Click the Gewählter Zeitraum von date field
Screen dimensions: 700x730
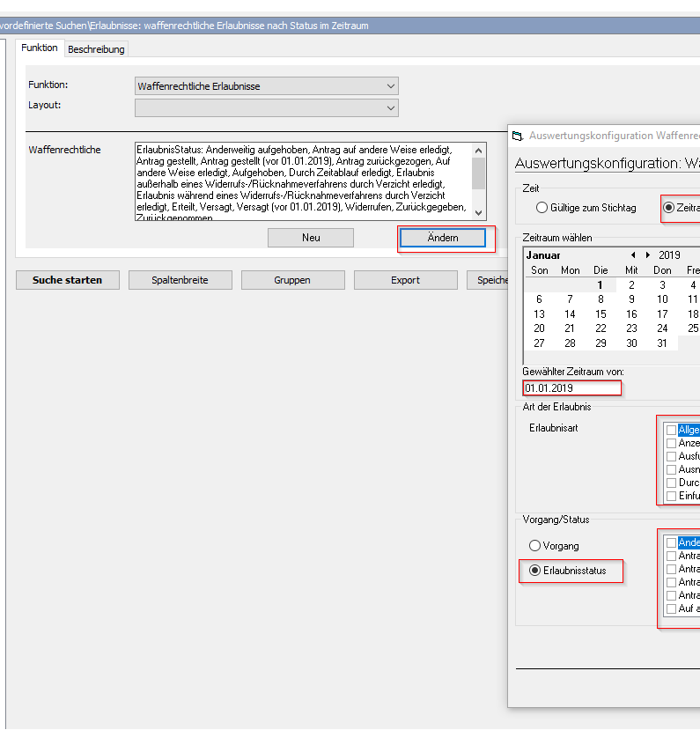[571, 388]
